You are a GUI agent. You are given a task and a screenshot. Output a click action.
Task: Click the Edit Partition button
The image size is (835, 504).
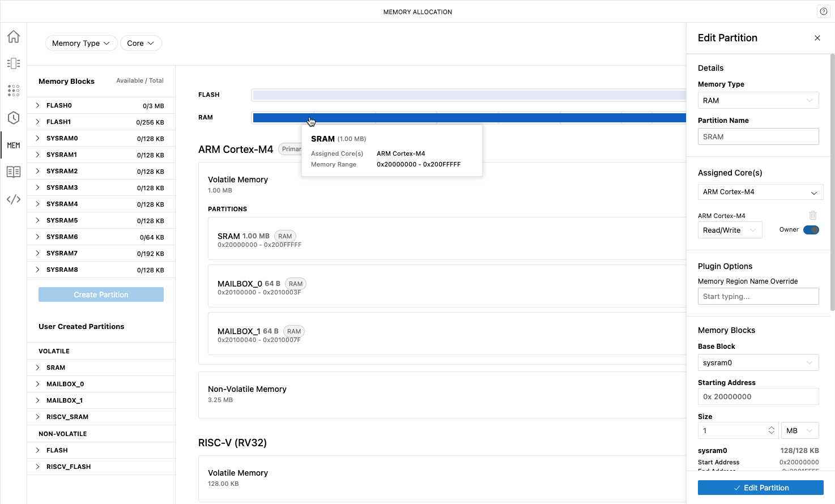(760, 488)
